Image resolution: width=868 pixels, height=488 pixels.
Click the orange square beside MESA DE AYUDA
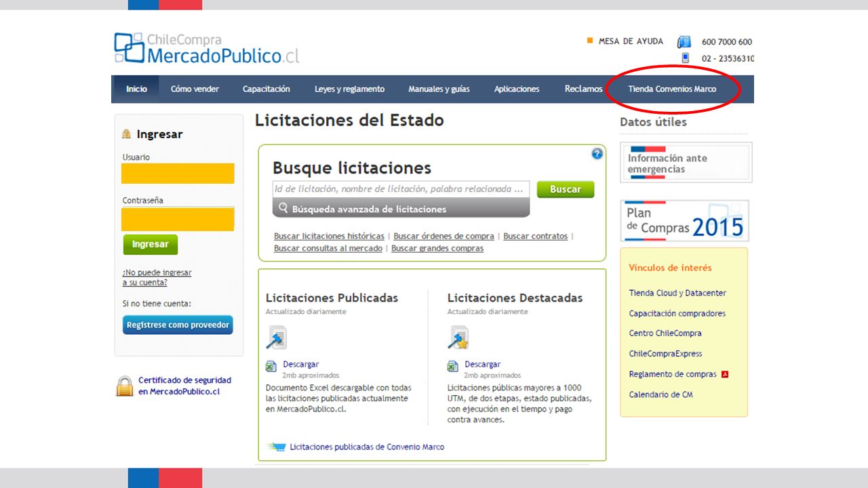[x=590, y=41]
